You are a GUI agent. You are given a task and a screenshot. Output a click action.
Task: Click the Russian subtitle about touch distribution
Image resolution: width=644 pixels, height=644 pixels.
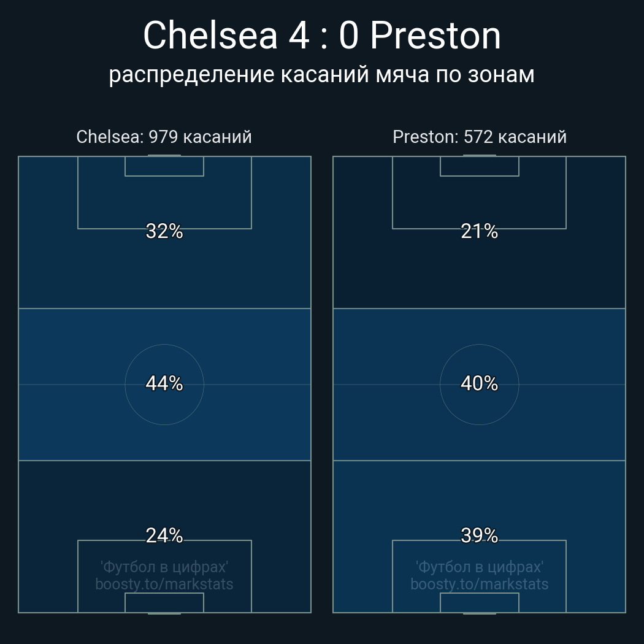pyautogui.click(x=322, y=74)
